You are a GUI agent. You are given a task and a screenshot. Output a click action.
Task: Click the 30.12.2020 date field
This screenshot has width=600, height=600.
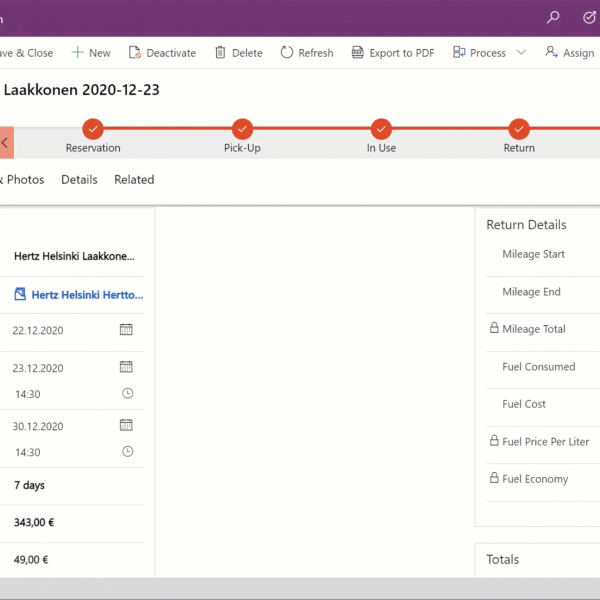click(38, 426)
